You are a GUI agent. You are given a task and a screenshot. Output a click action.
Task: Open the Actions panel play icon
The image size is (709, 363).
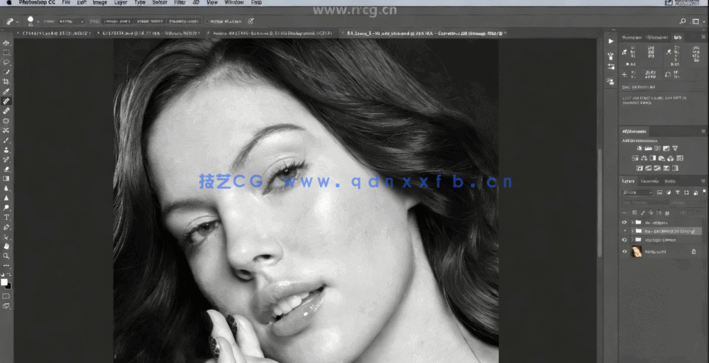pos(611,41)
